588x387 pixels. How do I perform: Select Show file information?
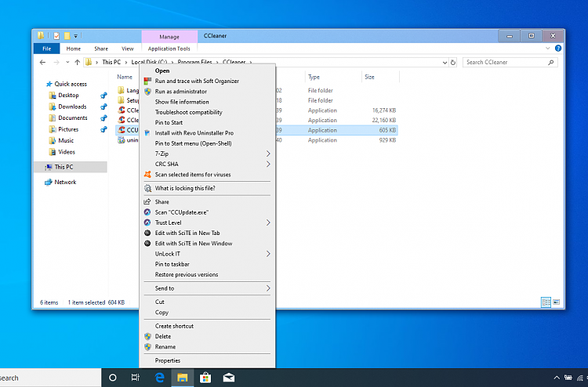[x=207, y=102]
